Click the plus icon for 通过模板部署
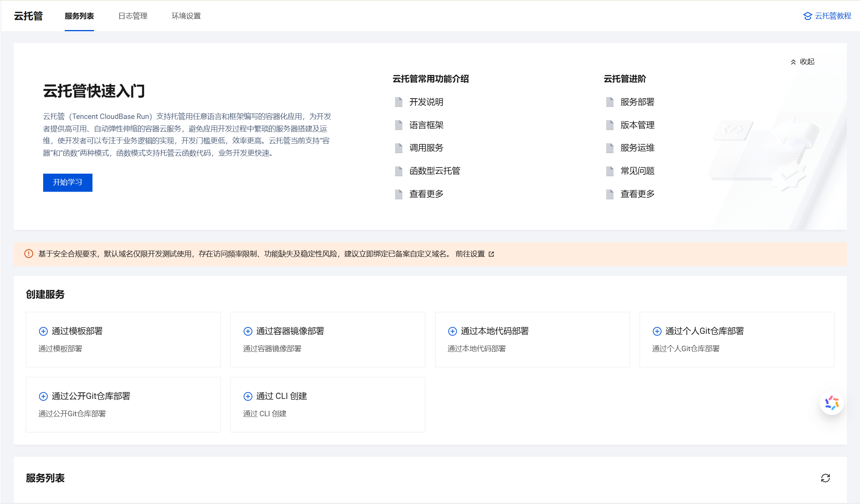 pyautogui.click(x=44, y=332)
